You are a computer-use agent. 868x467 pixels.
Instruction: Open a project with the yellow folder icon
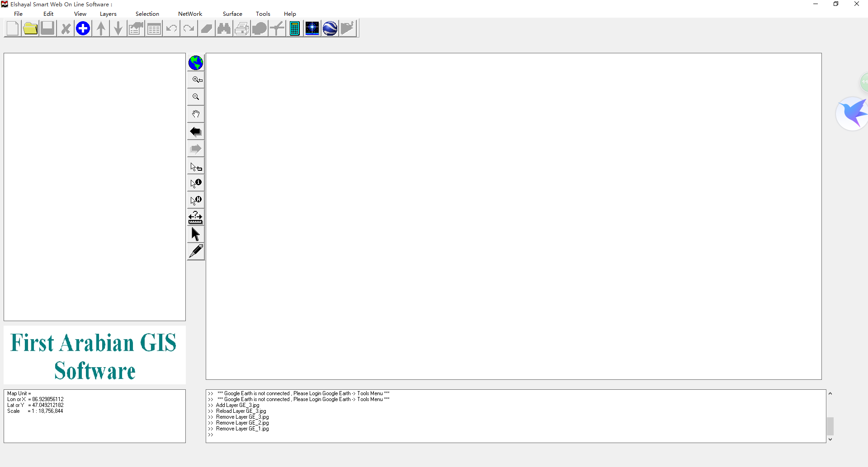pyautogui.click(x=30, y=28)
